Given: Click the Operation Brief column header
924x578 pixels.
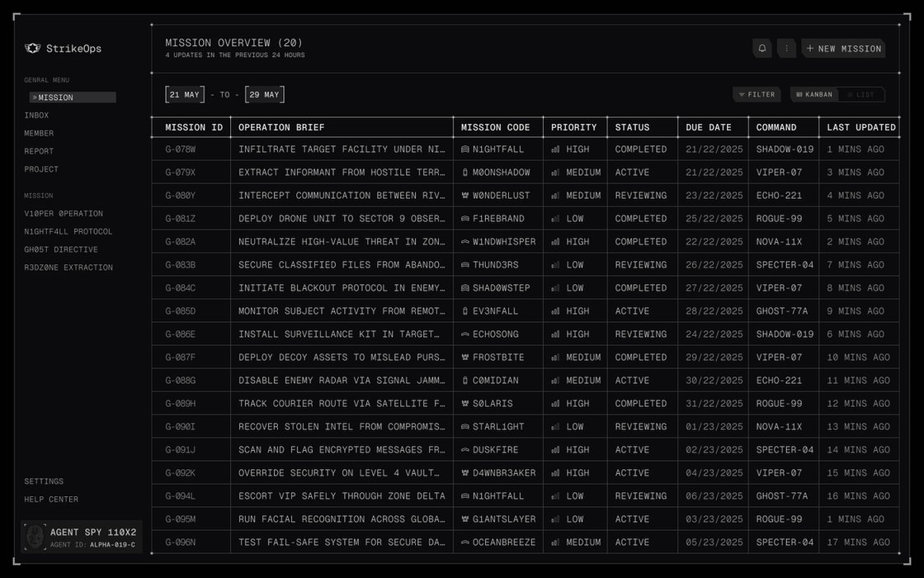Looking at the screenshot, I should point(281,127).
